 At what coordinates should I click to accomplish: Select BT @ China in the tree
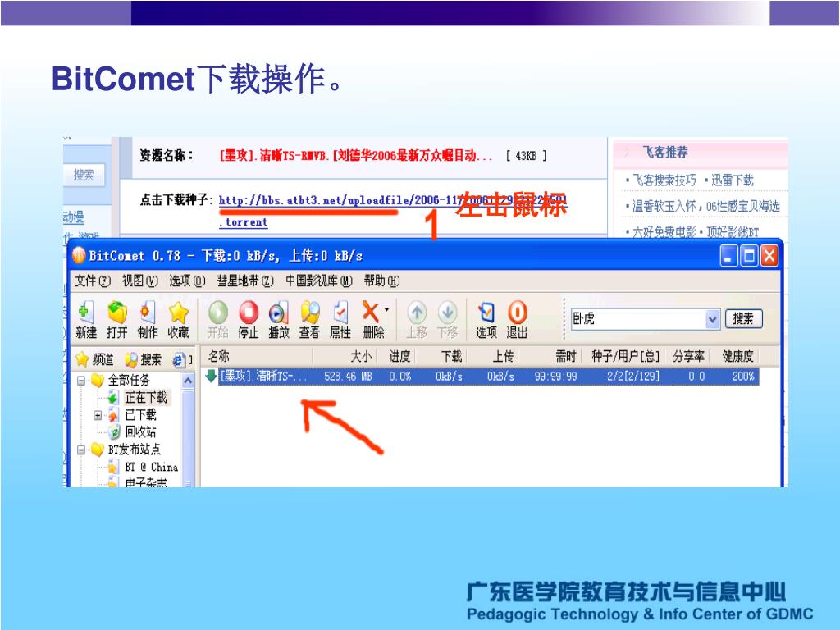pyautogui.click(x=151, y=467)
